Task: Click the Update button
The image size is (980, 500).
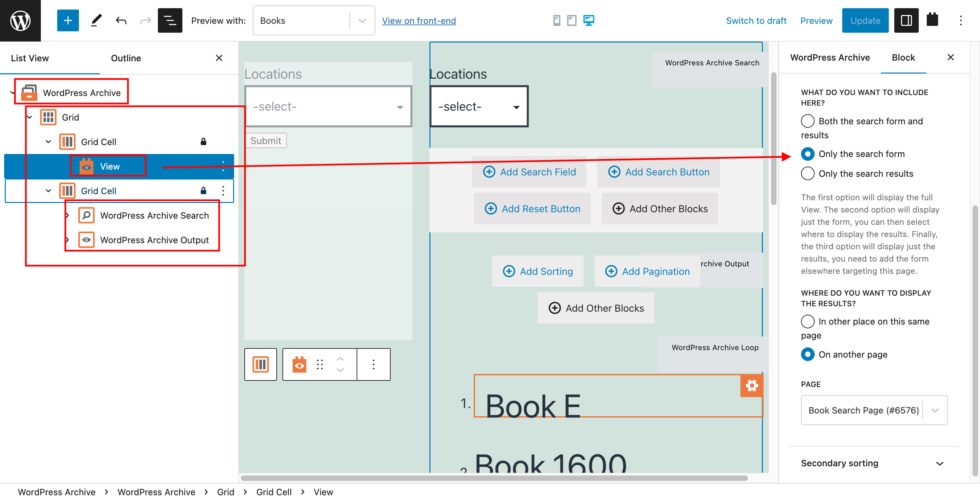Action: coord(865,20)
